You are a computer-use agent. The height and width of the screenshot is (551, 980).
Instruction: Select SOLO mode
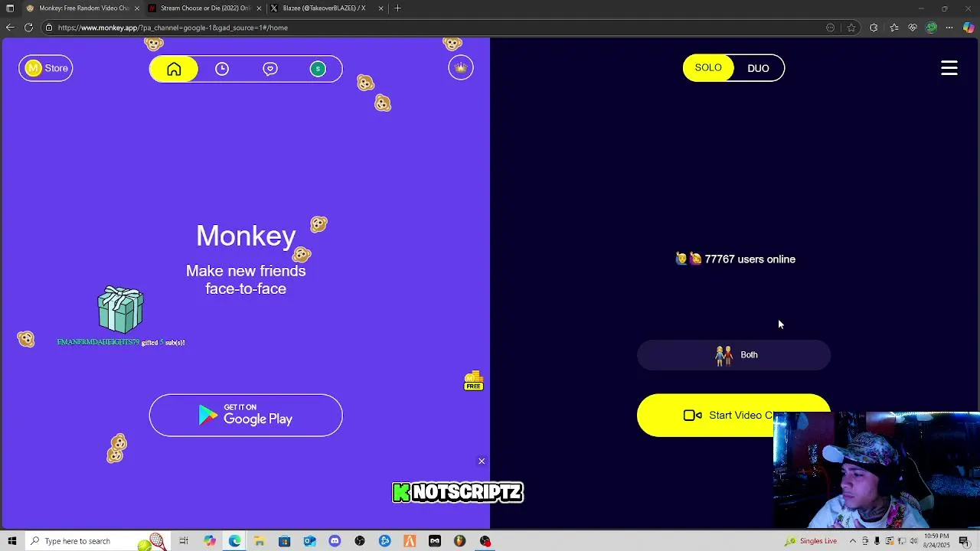(x=708, y=68)
